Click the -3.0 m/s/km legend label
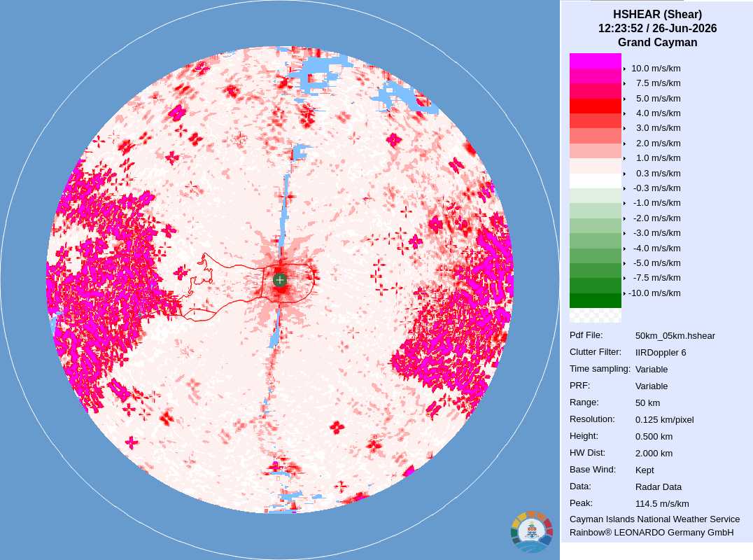This screenshot has width=753, height=560. point(657,233)
